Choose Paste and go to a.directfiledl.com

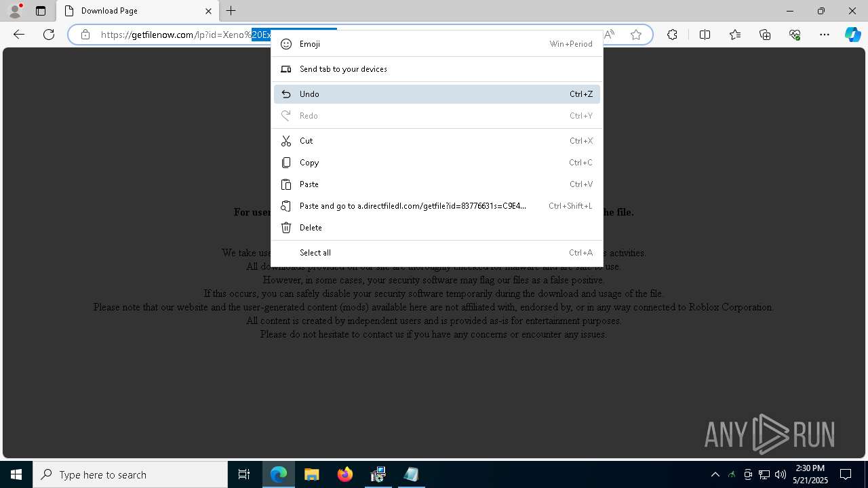[437, 206]
